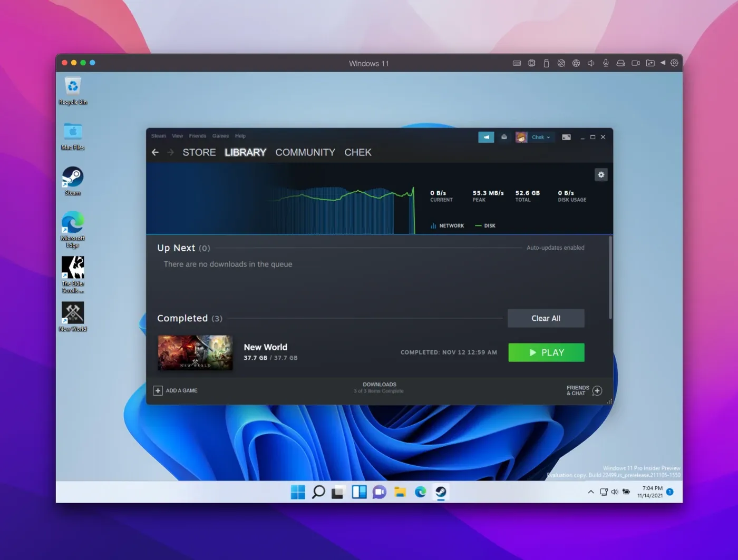The image size is (738, 560).
Task: Open Steam announcements via megaphone icon
Action: pyautogui.click(x=486, y=137)
